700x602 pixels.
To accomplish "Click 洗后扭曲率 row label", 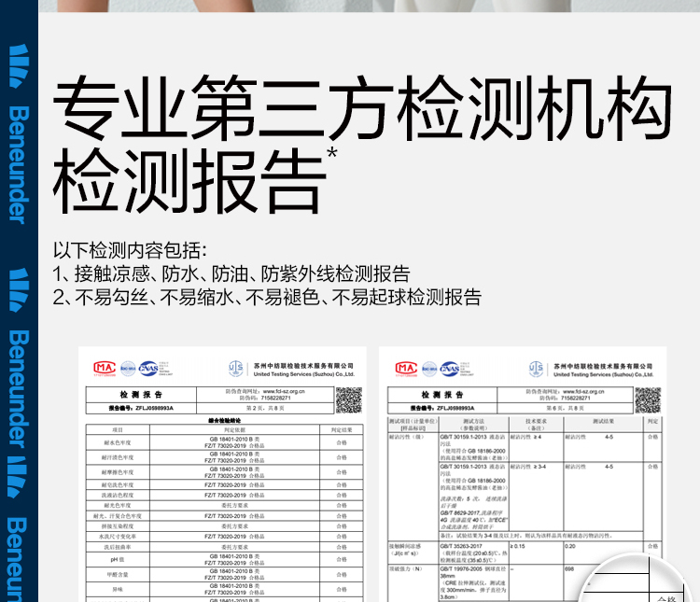I will [118, 547].
